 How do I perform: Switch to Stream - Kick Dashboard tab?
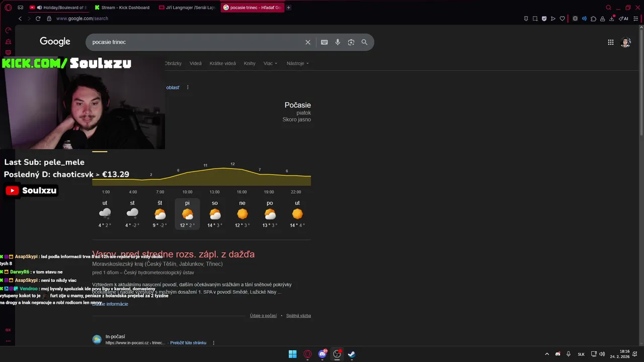pyautogui.click(x=123, y=8)
